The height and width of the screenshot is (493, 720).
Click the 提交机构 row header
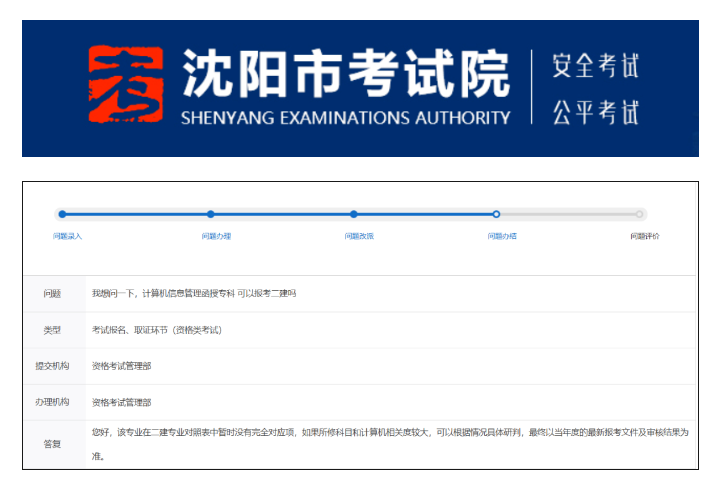tap(52, 366)
